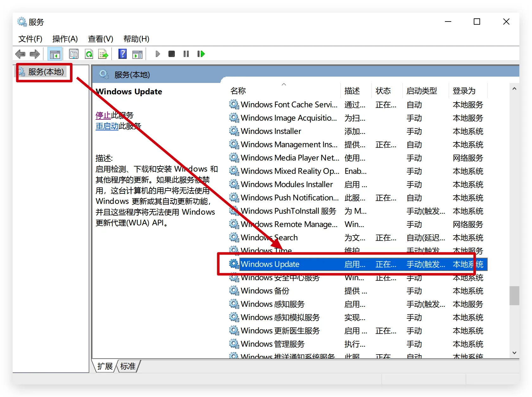The image size is (532, 397).
Task: Click the 重启动 link to restart service
Action: [107, 126]
